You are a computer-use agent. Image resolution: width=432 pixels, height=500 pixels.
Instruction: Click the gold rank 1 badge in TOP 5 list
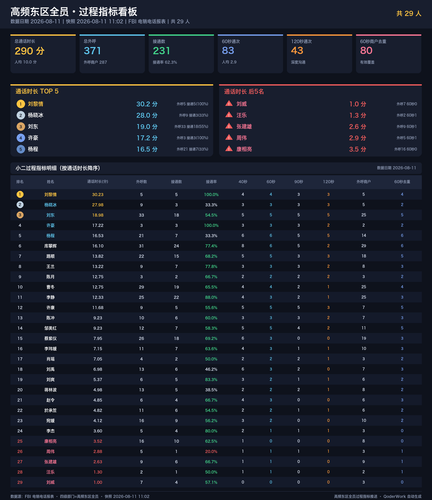[x=21, y=104]
